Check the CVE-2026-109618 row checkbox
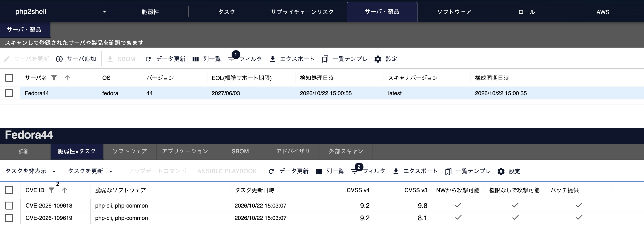Screen dimensions: 644x245 pos(9,206)
